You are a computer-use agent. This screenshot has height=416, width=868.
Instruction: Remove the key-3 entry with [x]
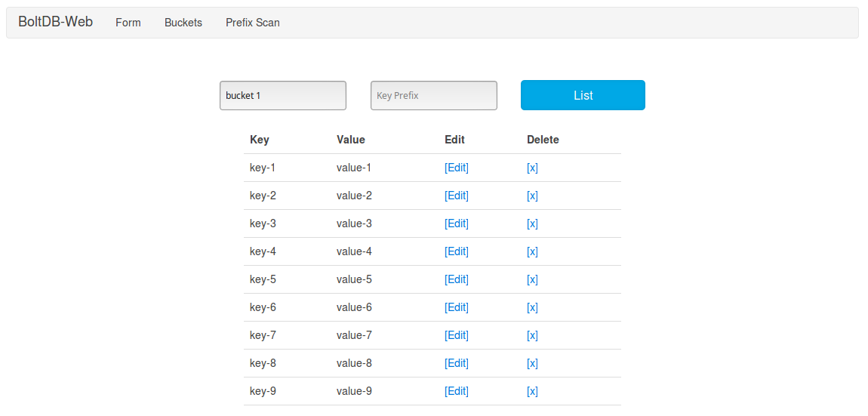[x=532, y=223]
